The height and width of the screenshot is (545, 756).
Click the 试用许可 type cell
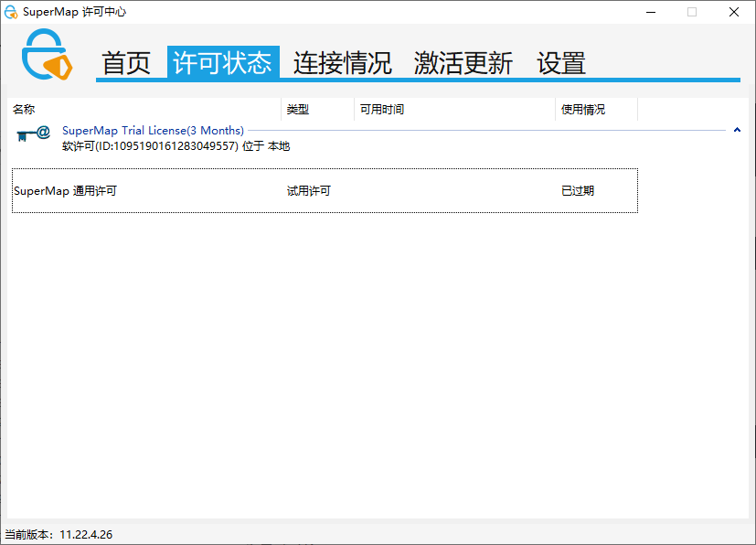309,191
